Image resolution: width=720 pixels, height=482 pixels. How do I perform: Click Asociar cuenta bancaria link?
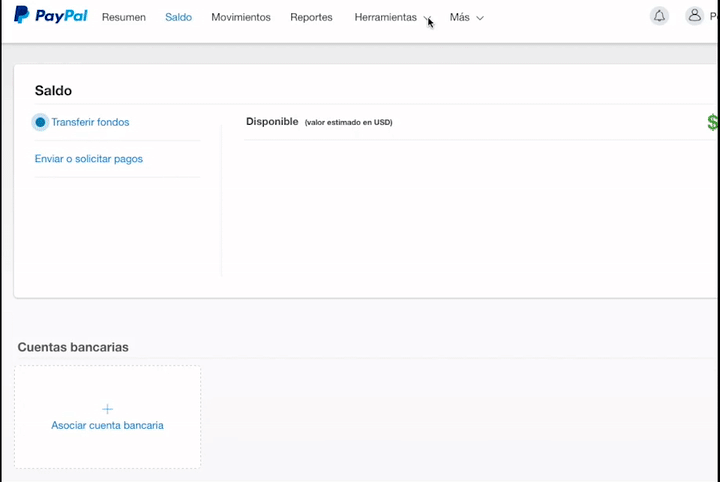107,425
